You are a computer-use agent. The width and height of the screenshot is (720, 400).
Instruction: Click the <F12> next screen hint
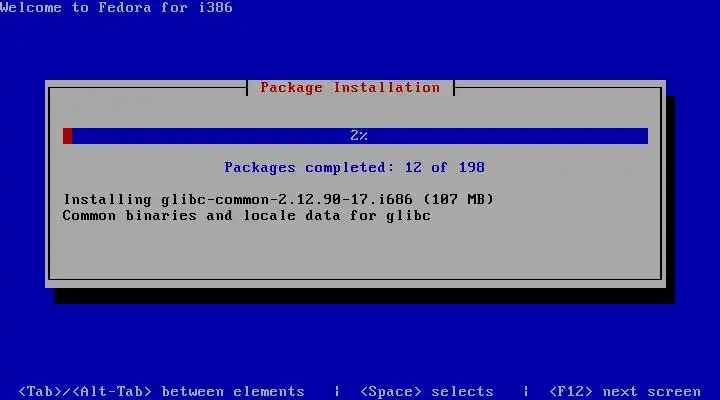click(625, 391)
